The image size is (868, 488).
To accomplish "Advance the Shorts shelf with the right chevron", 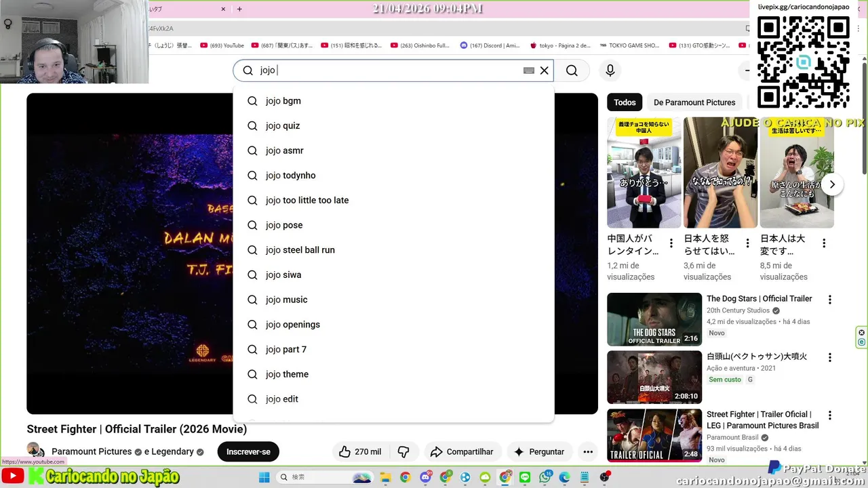I will pyautogui.click(x=833, y=184).
